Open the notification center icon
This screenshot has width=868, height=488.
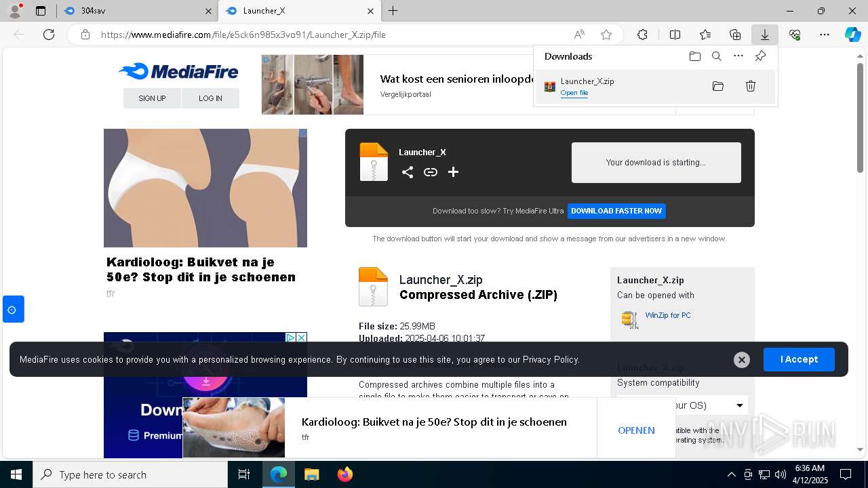(846, 474)
